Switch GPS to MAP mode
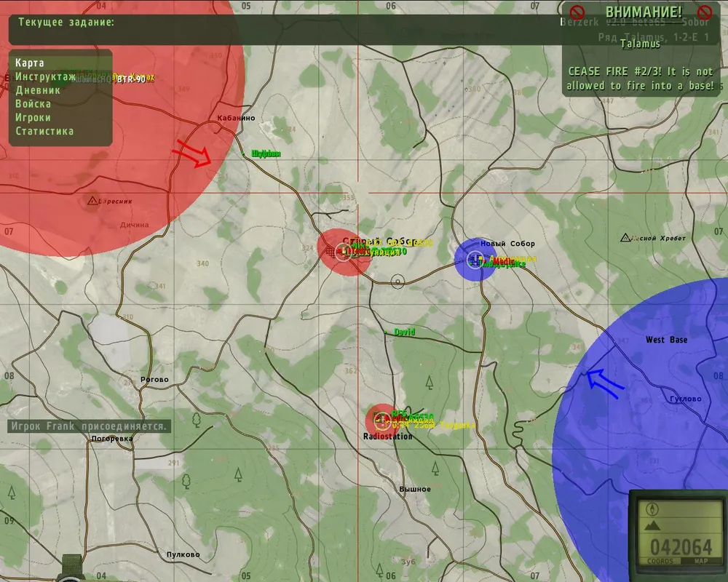Screen dimensions: 728x582 pyautogui.click(x=700, y=561)
